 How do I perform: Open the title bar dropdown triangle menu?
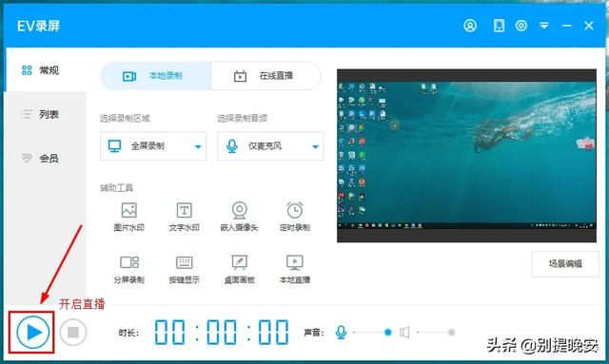click(x=544, y=26)
